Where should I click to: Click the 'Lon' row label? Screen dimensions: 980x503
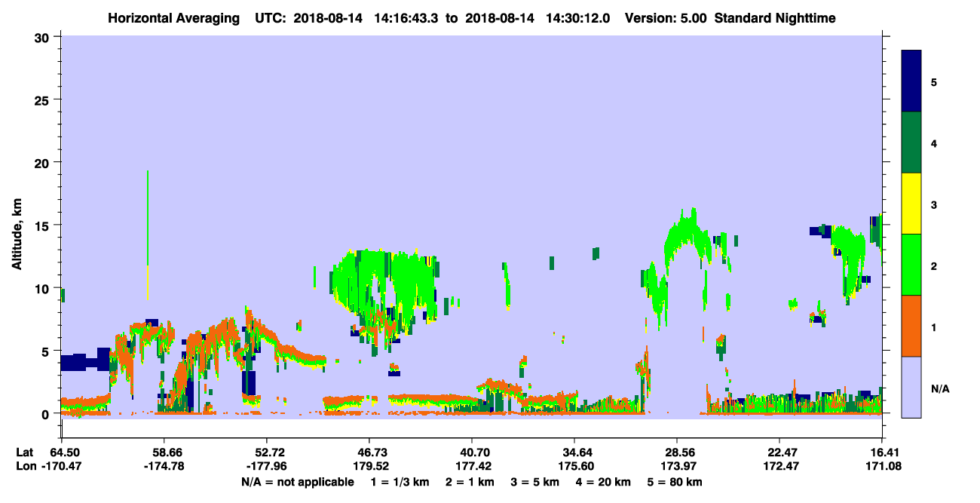point(25,467)
